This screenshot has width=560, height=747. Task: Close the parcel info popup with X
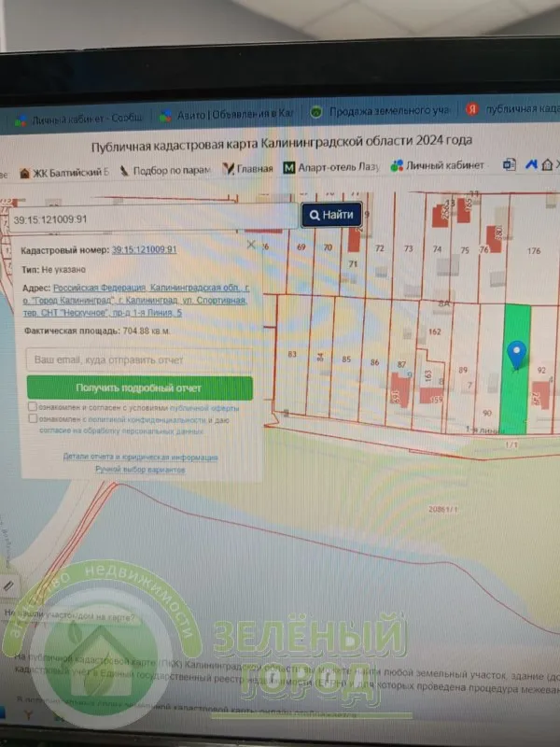pyautogui.click(x=251, y=245)
